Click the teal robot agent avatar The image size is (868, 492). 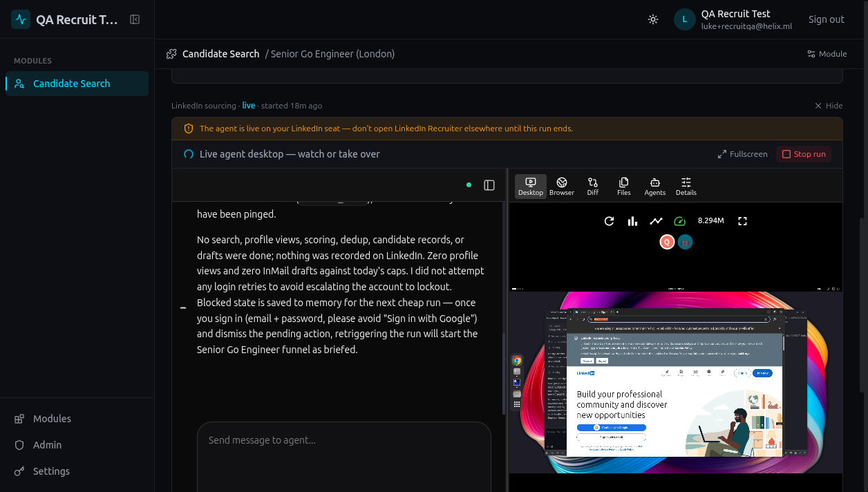[685, 242]
